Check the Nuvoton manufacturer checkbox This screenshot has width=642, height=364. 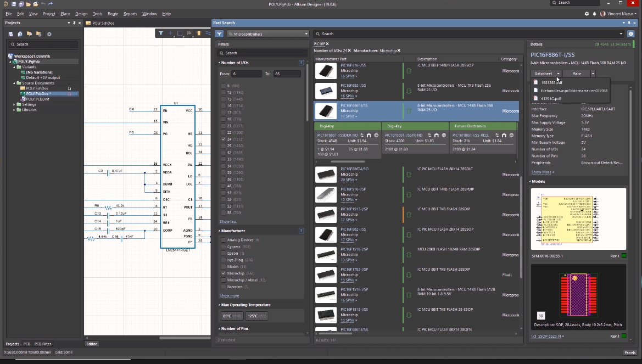[x=223, y=287]
